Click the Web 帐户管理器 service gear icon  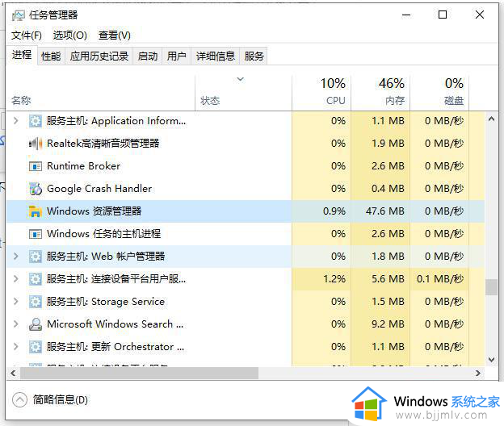tap(35, 257)
